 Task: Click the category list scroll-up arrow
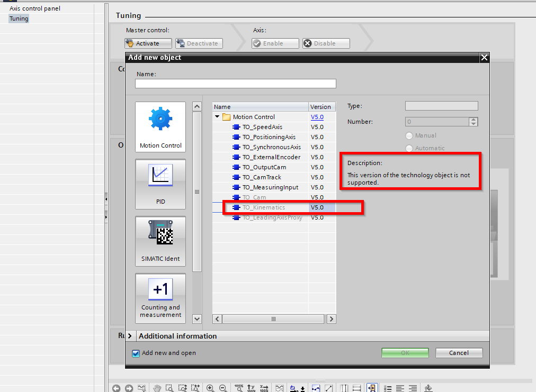[197, 106]
